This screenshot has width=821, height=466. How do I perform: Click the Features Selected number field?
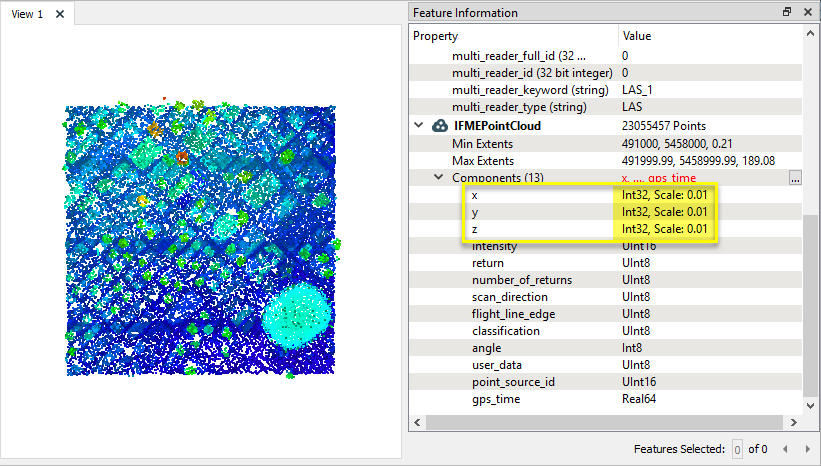(x=737, y=449)
